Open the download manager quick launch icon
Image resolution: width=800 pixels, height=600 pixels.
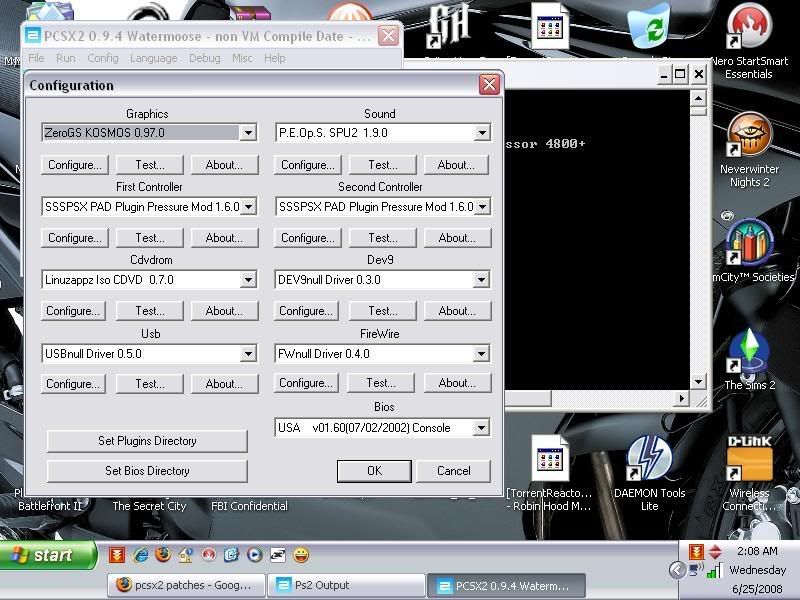(117, 555)
